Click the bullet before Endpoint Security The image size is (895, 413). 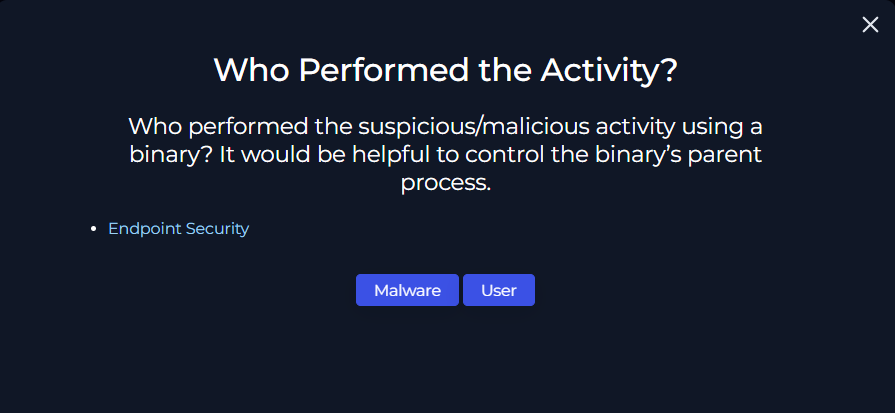click(x=94, y=229)
